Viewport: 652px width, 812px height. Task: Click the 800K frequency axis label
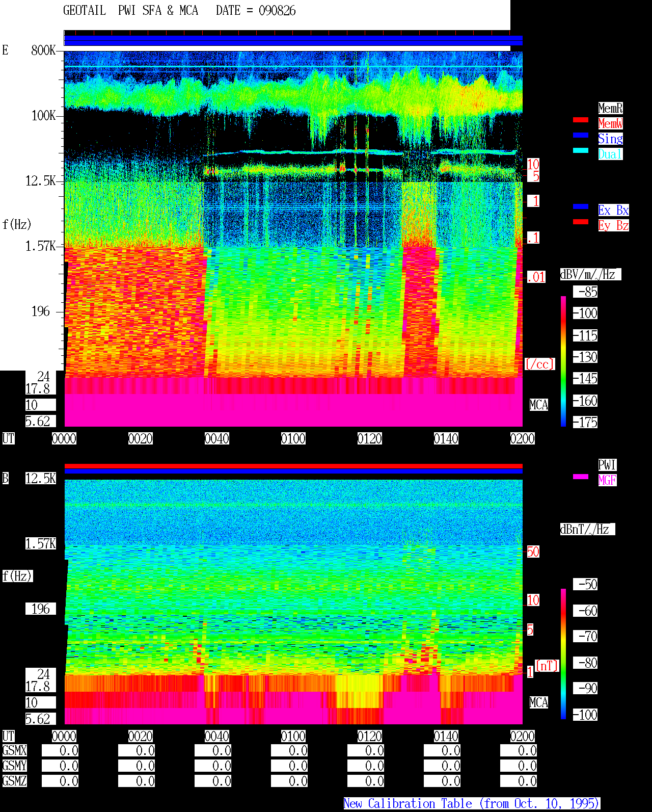click(x=43, y=50)
